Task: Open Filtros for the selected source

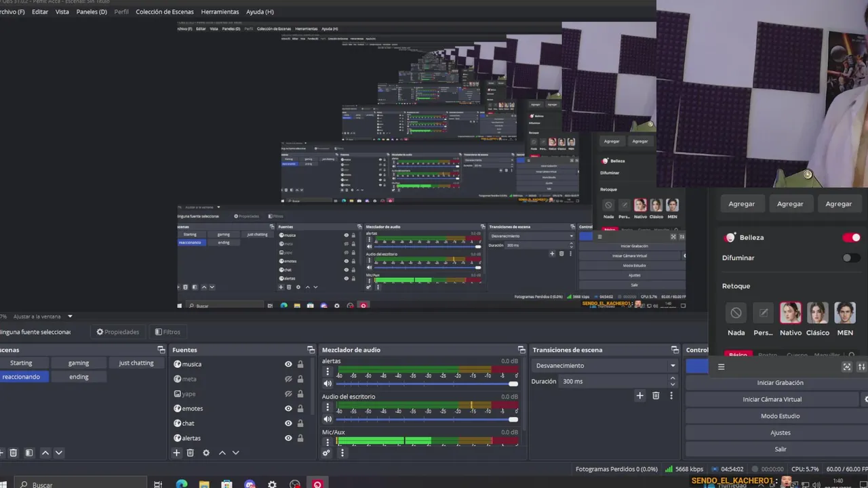Action: [x=167, y=332]
